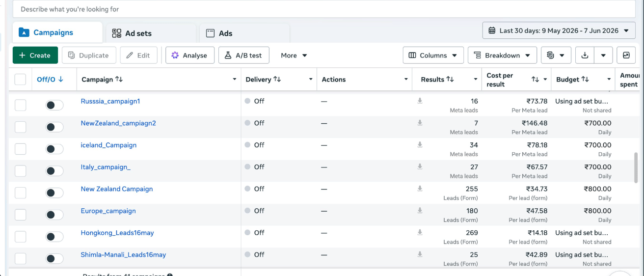The width and height of the screenshot is (644, 276).
Task: Check the Russsia_campaign1 row checkbox
Action: 20,105
